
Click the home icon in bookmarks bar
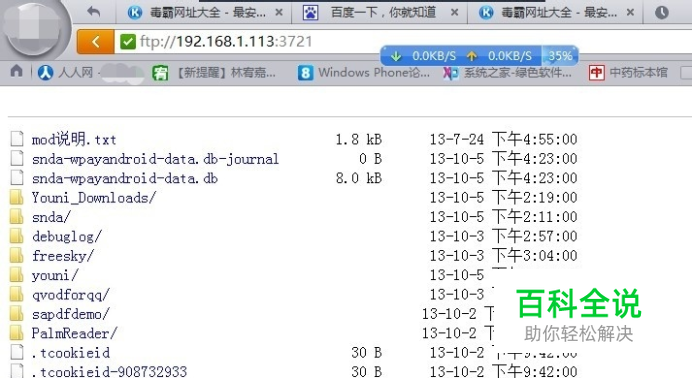pyautogui.click(x=17, y=71)
